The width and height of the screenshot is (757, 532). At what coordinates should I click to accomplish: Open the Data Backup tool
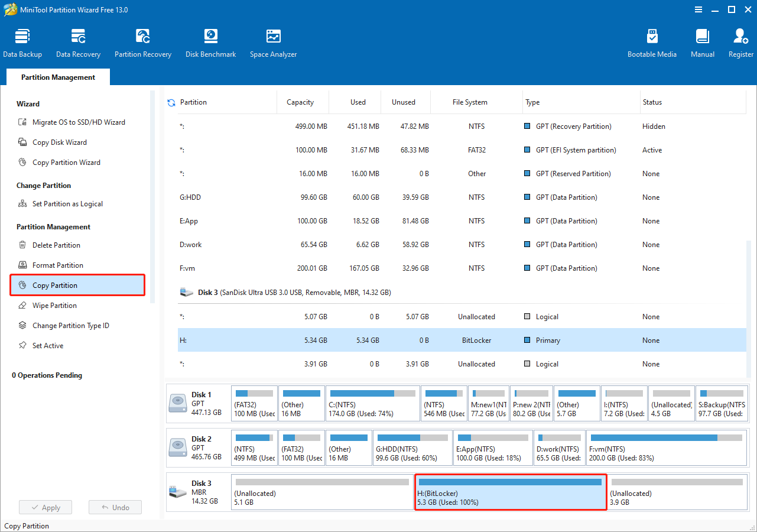pos(22,41)
